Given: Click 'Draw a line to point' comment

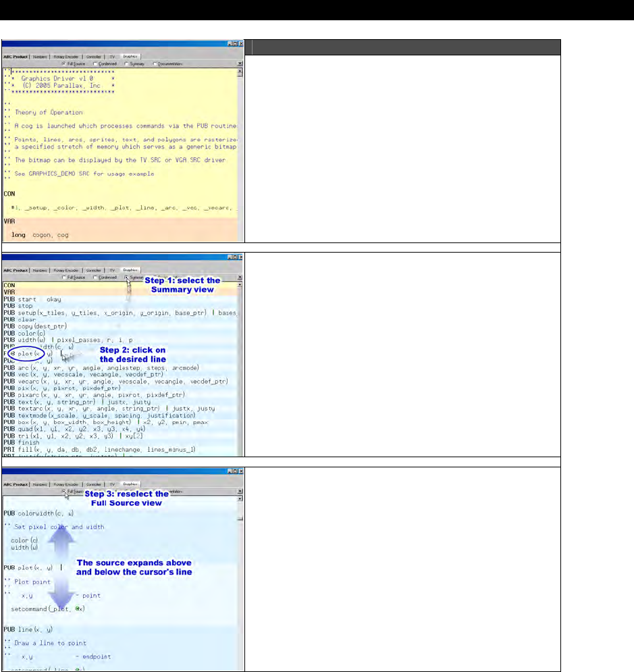Looking at the screenshot, I should click(51, 643).
